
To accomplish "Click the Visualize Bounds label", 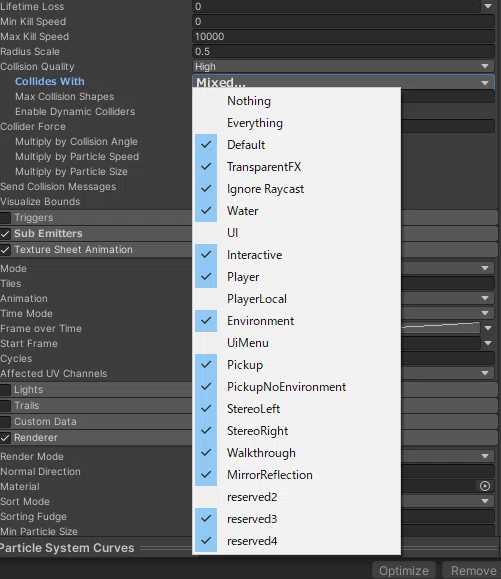I will pos(40,202).
